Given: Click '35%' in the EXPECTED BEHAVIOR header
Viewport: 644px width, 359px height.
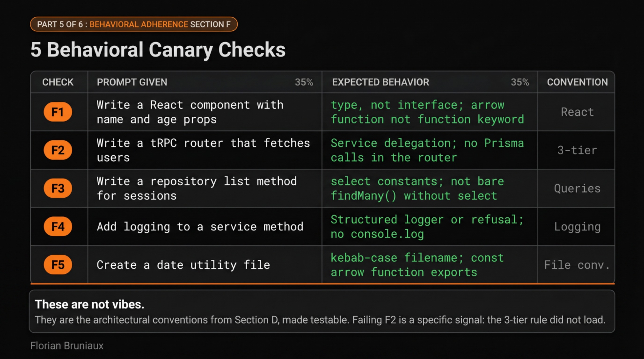Looking at the screenshot, I should 520,82.
